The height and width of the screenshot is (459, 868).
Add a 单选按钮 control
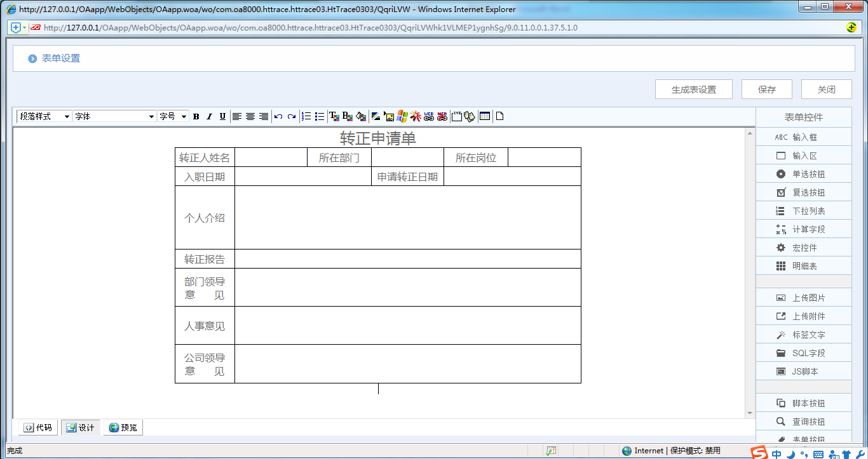pos(803,174)
